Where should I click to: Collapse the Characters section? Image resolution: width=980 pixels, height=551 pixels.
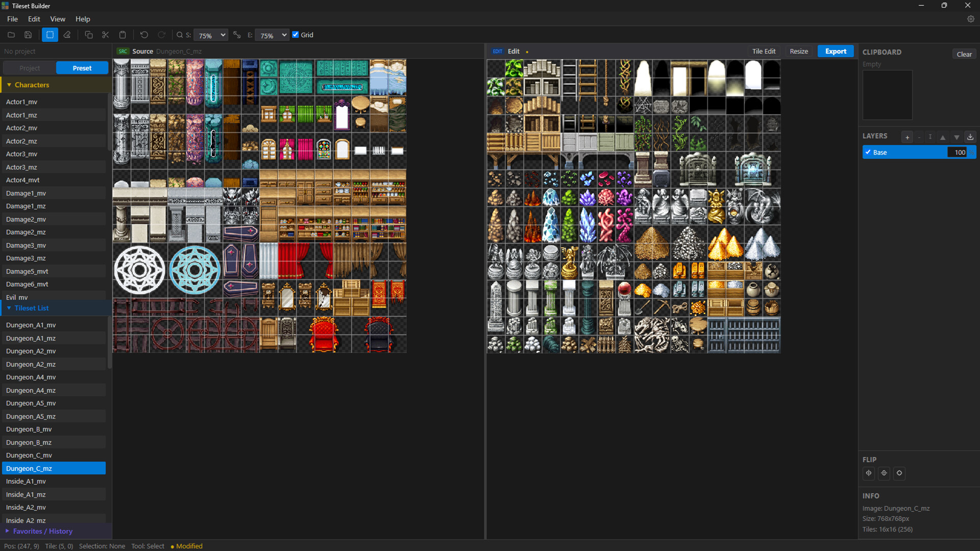point(56,85)
